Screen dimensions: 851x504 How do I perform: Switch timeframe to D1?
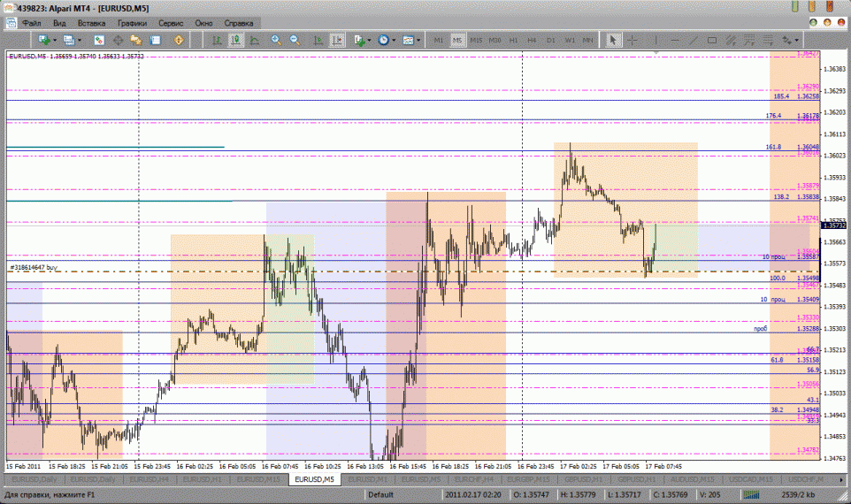pos(551,40)
